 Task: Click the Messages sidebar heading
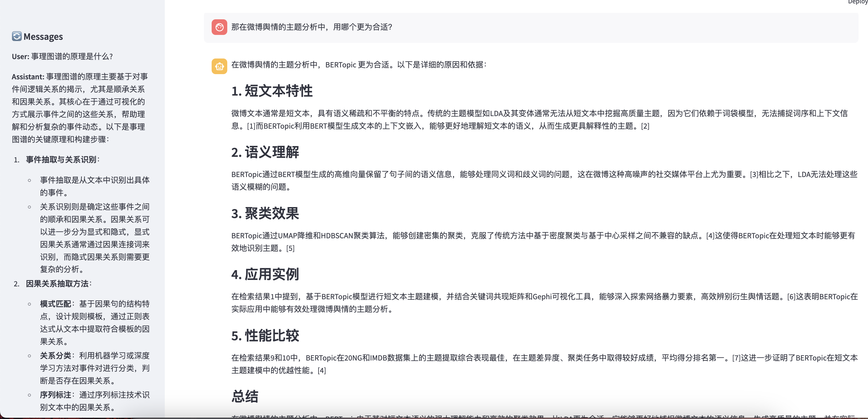coord(43,36)
